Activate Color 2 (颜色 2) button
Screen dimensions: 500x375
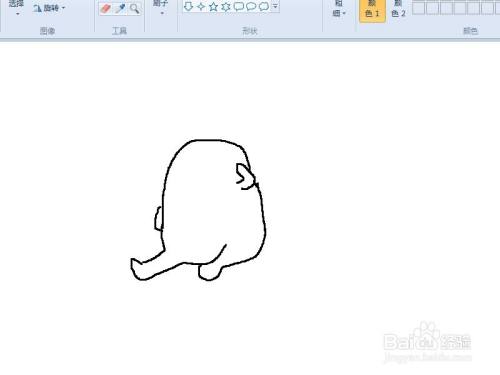tap(398, 10)
